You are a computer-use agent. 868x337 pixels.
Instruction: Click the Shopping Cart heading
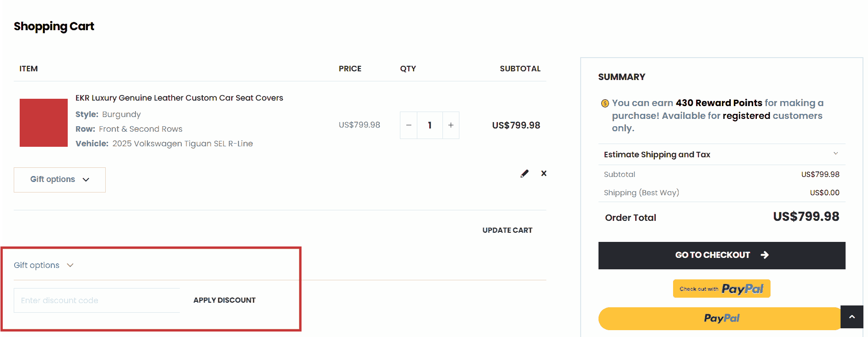point(54,27)
